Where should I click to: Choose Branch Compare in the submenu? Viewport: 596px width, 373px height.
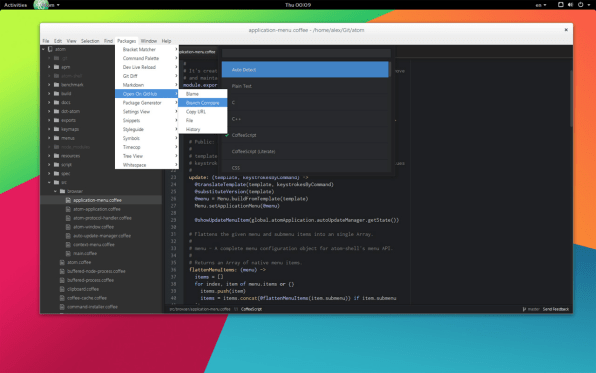pyautogui.click(x=203, y=103)
